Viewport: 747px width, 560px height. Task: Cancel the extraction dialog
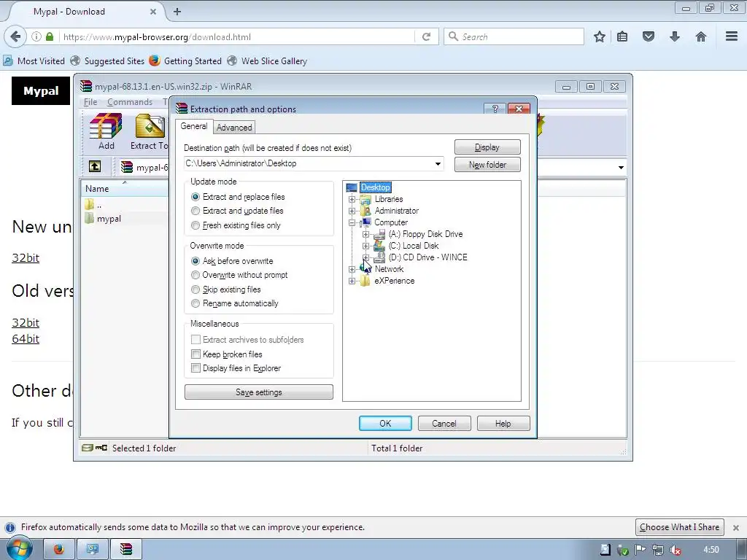click(444, 424)
